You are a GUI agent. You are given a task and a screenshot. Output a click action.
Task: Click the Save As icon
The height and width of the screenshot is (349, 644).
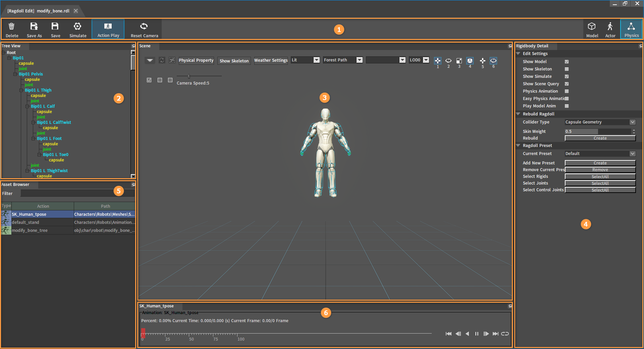34,26
